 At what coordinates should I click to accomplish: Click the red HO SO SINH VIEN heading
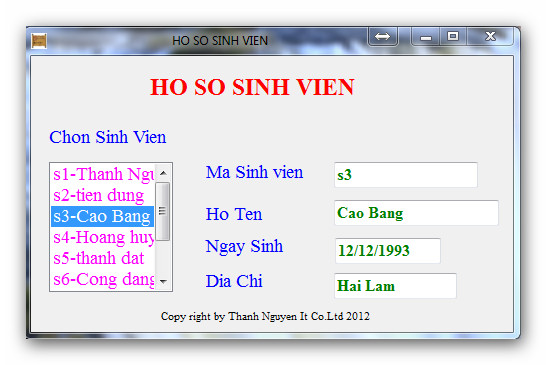[x=252, y=87]
